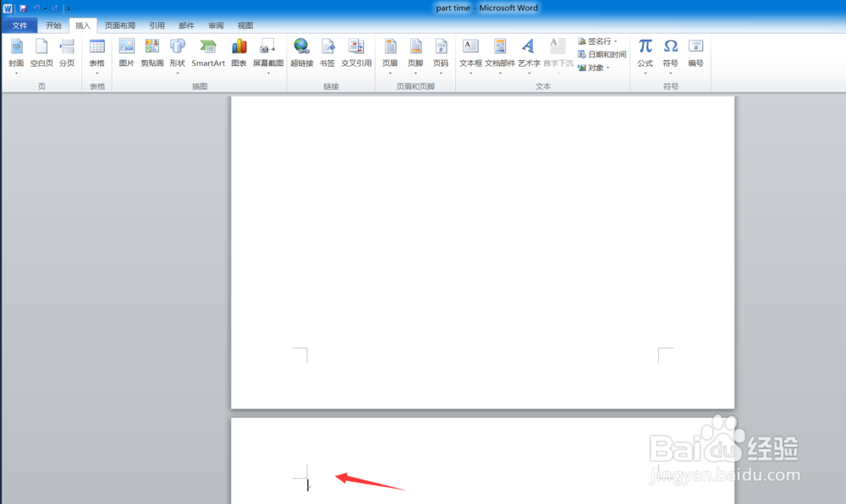Insert date and time (日期和时间)
The width and height of the screenshot is (846, 504).
click(x=602, y=54)
